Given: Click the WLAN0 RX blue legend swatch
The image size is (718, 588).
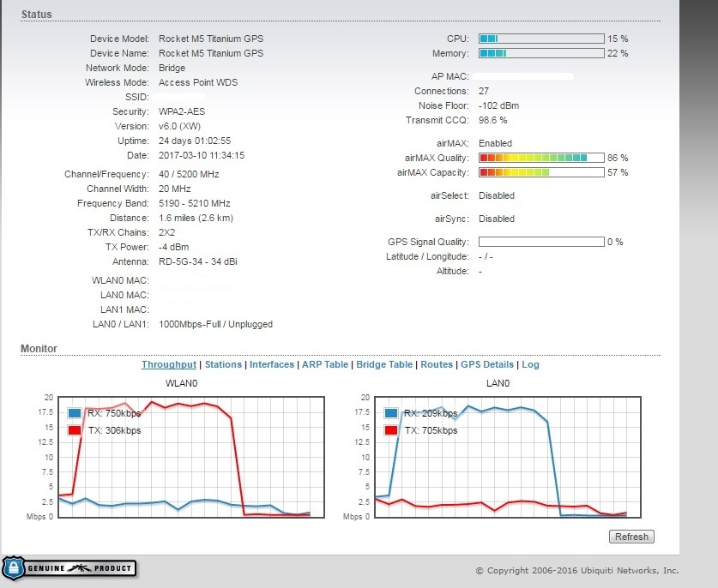Looking at the screenshot, I should click(x=74, y=413).
